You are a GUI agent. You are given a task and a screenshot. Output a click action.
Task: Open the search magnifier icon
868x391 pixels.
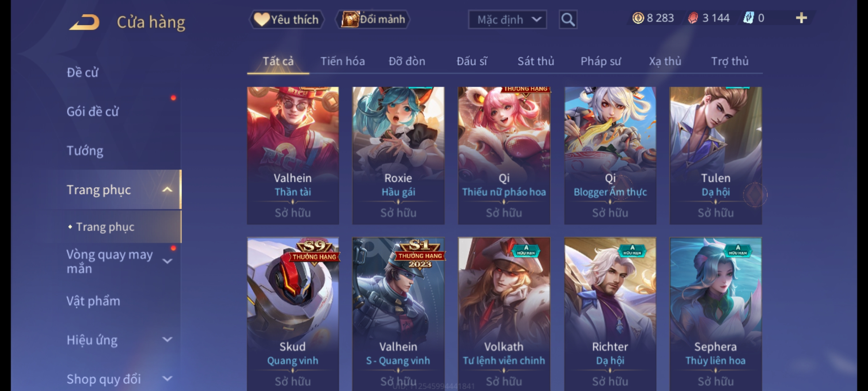(x=568, y=20)
